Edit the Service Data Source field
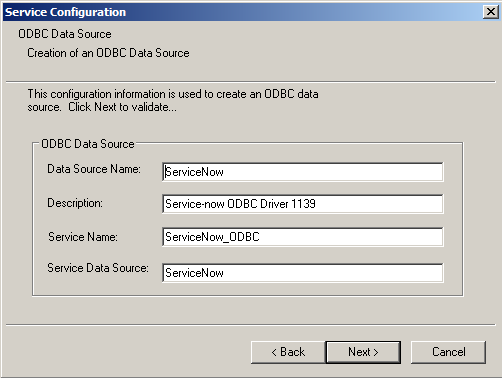502x378 pixels. pyautogui.click(x=303, y=273)
